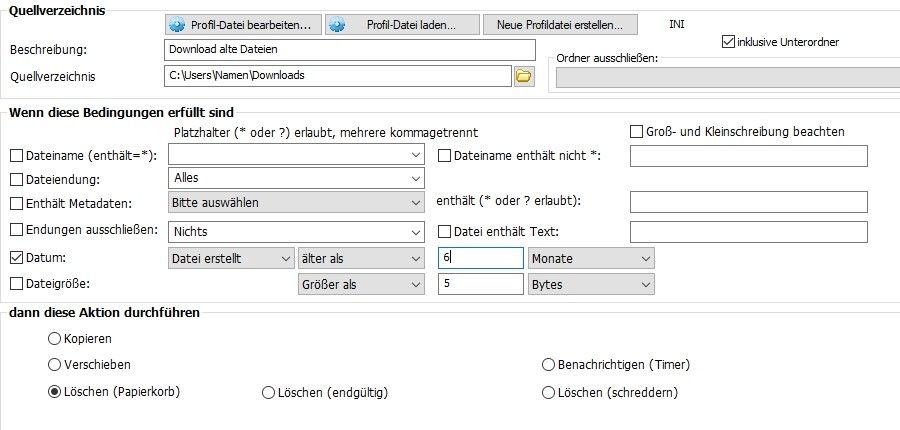Click the folder browse icon beside Quellverzeichnis
Screen dimensions: 900x430
pyautogui.click(x=523, y=76)
